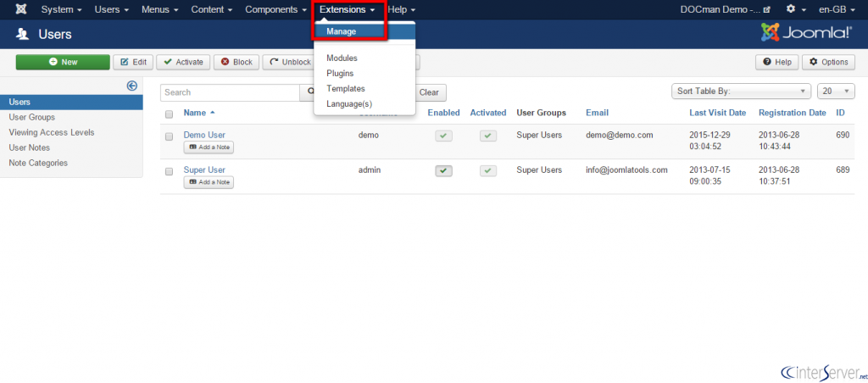The width and height of the screenshot is (868, 383).
Task: Click the Block toolbar button
Action: click(x=236, y=62)
